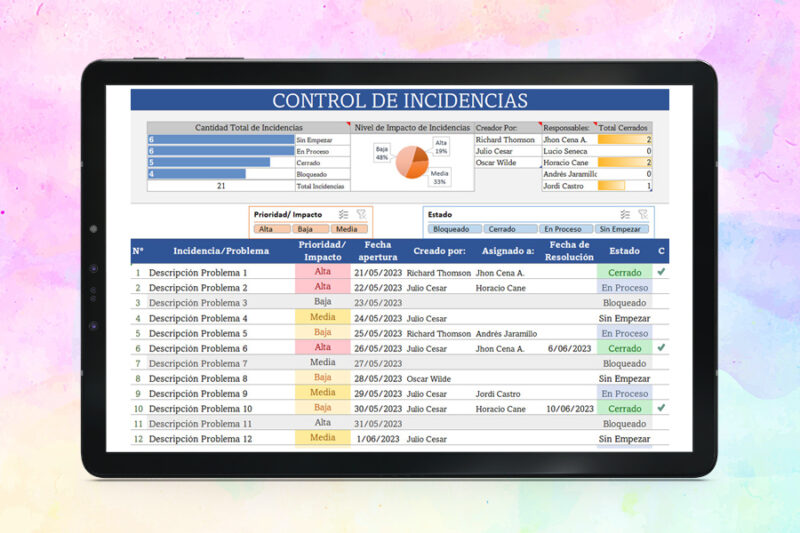Viewport: 800px width, 533px height.
Task: Select the Bloqueado blue data bar showing 4
Action: 196,174
